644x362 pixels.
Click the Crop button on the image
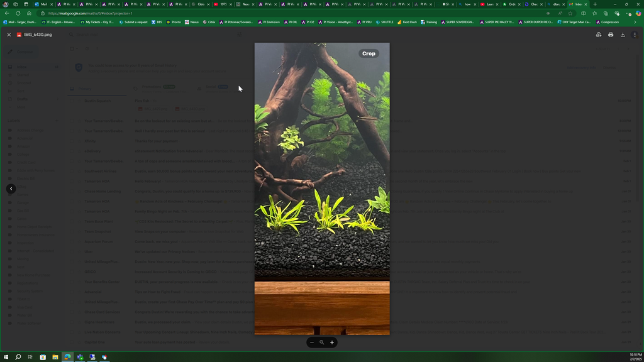(369, 53)
